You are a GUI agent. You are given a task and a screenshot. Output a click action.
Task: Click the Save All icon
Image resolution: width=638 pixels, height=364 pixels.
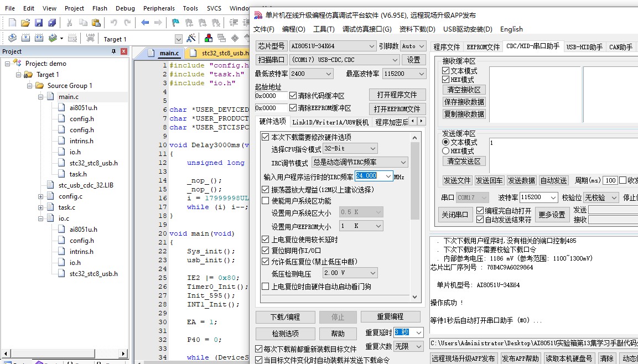pos(52,22)
